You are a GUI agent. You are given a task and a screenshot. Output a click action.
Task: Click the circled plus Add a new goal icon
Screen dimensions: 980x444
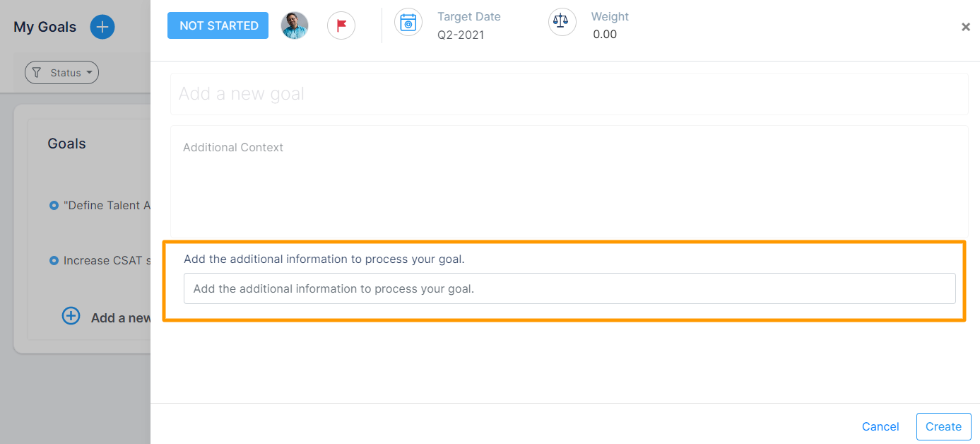(71, 316)
